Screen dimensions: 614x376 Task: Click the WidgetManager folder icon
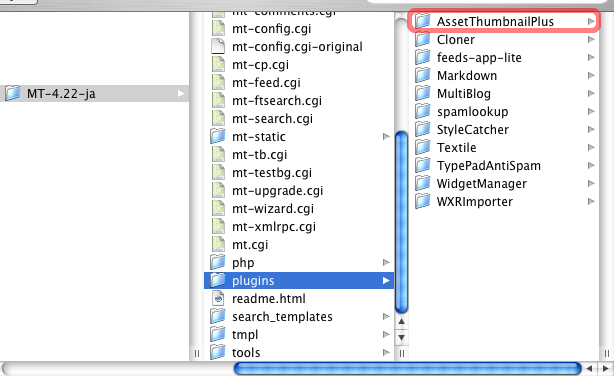tap(423, 183)
